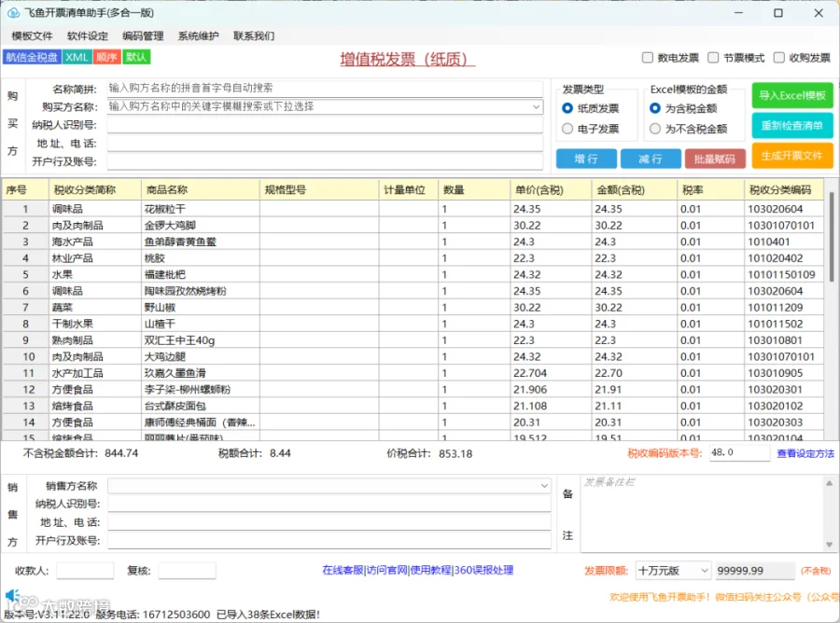
Task: Click the 导入Excel模板 button
Action: (x=792, y=96)
